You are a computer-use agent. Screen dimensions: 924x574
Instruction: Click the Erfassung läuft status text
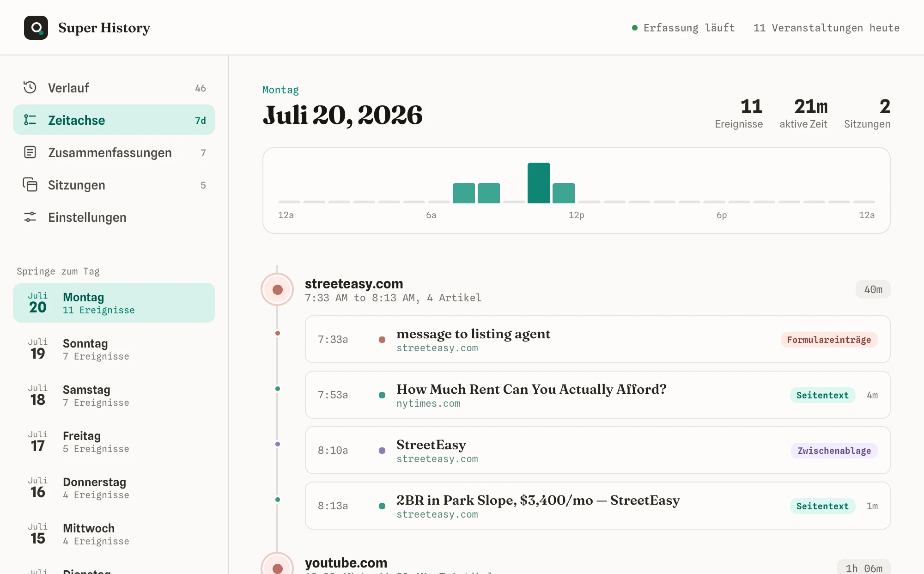[x=689, y=28]
